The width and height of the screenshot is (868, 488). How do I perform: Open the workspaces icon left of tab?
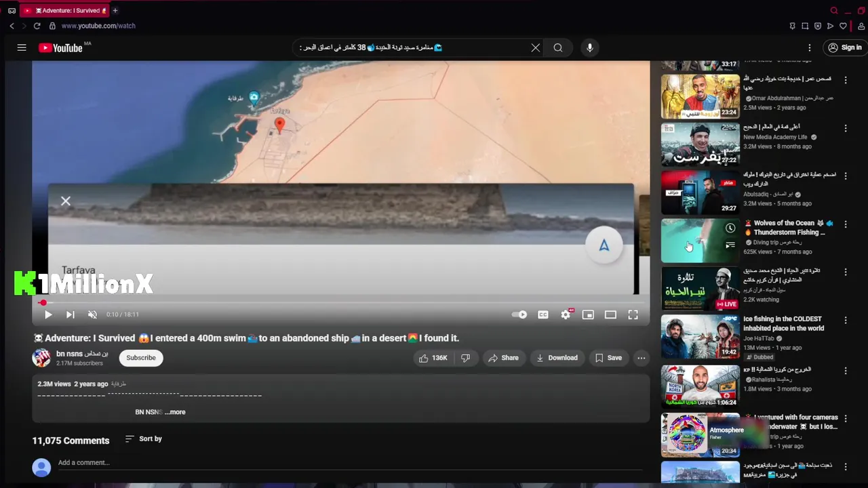pos(12,10)
